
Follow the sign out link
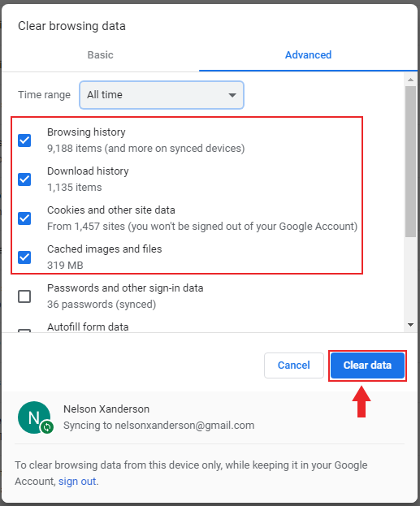pyautogui.click(x=77, y=482)
